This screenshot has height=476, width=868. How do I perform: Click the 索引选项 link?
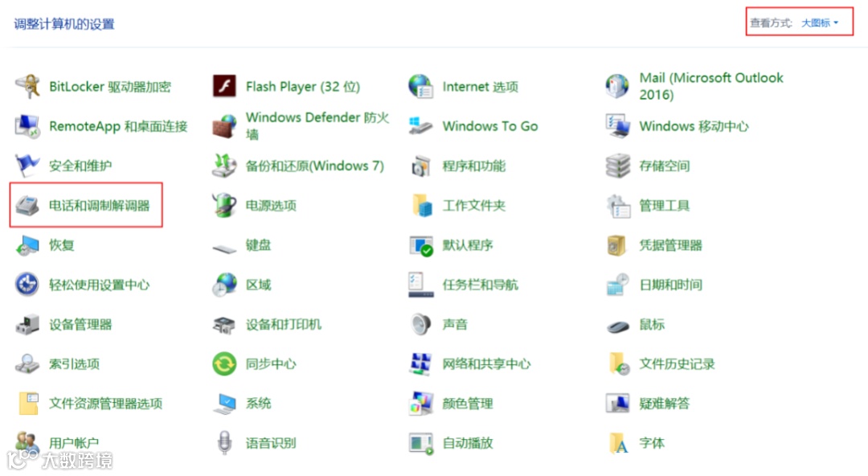point(74,364)
